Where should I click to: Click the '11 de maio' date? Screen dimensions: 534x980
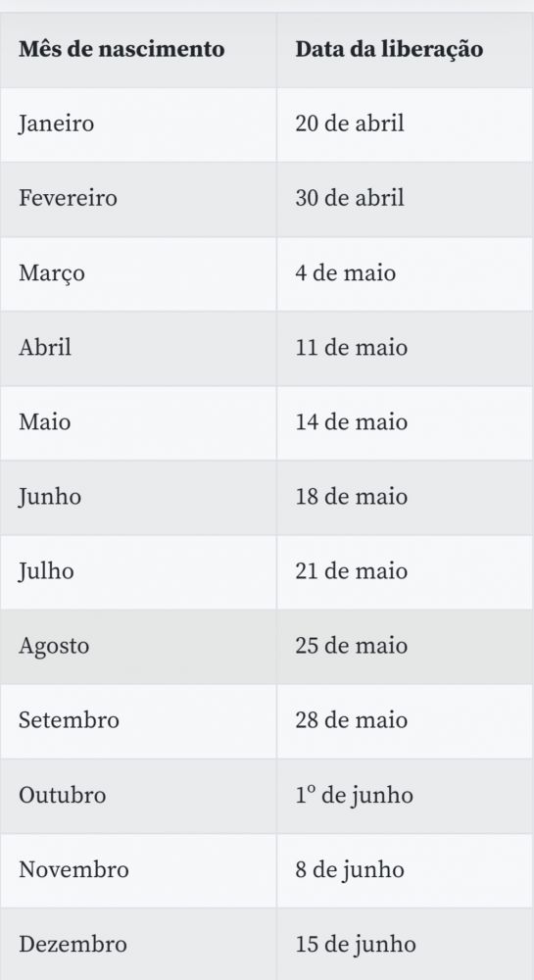352,347
